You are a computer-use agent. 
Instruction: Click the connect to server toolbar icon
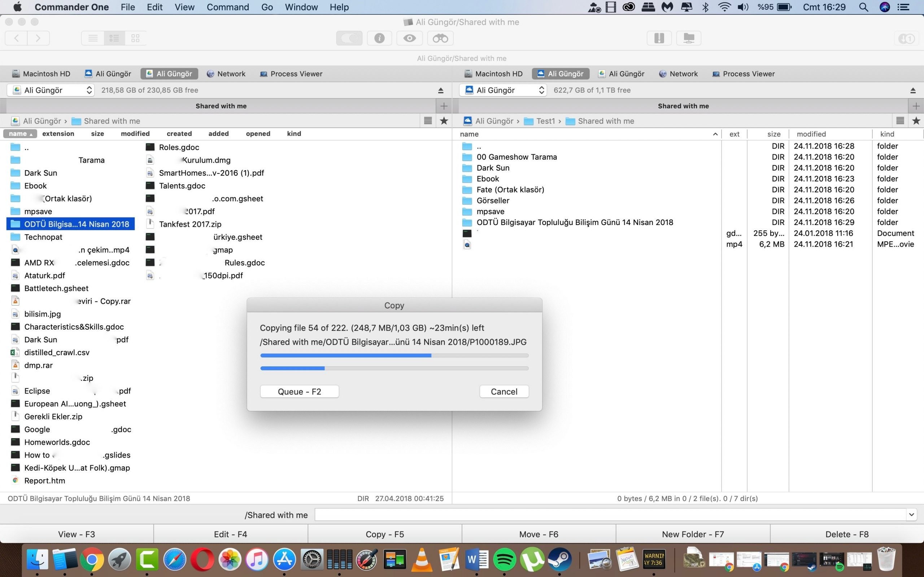click(688, 38)
